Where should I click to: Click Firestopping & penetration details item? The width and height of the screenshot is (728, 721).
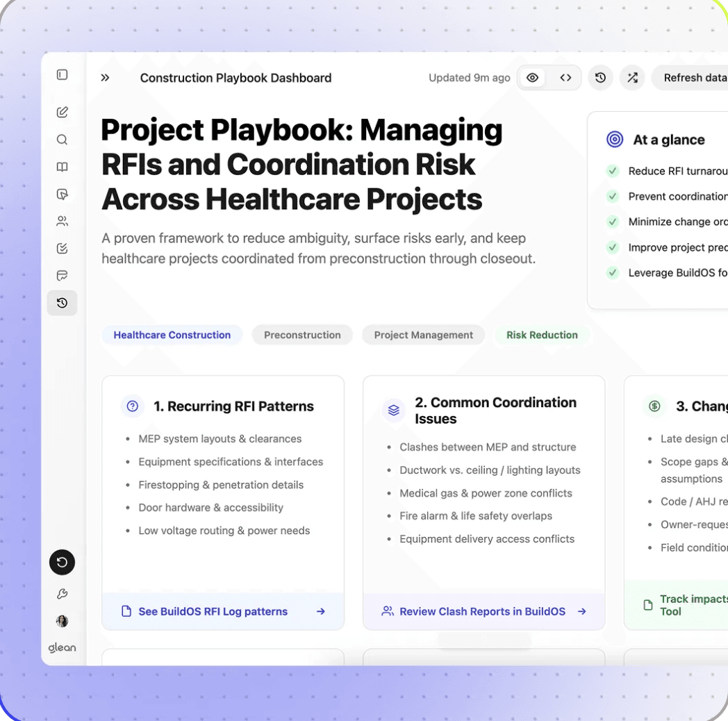pos(221,485)
